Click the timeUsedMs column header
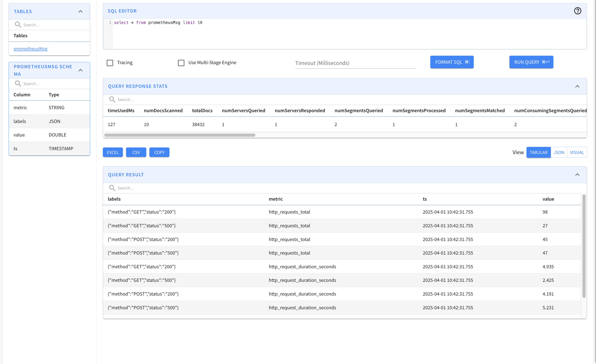Screen dimensions: 596x364 pyautogui.click(x=121, y=110)
